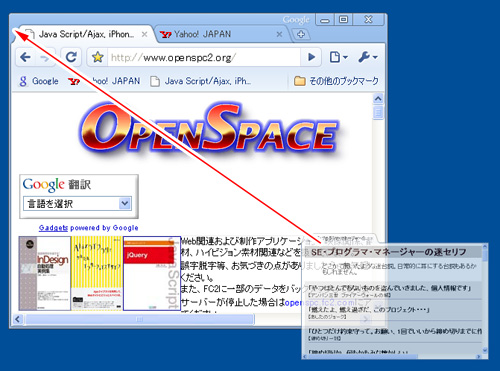The height and width of the screenshot is (371, 500).
Task: Click the InDesign book cover thumbnail
Action: point(45,273)
